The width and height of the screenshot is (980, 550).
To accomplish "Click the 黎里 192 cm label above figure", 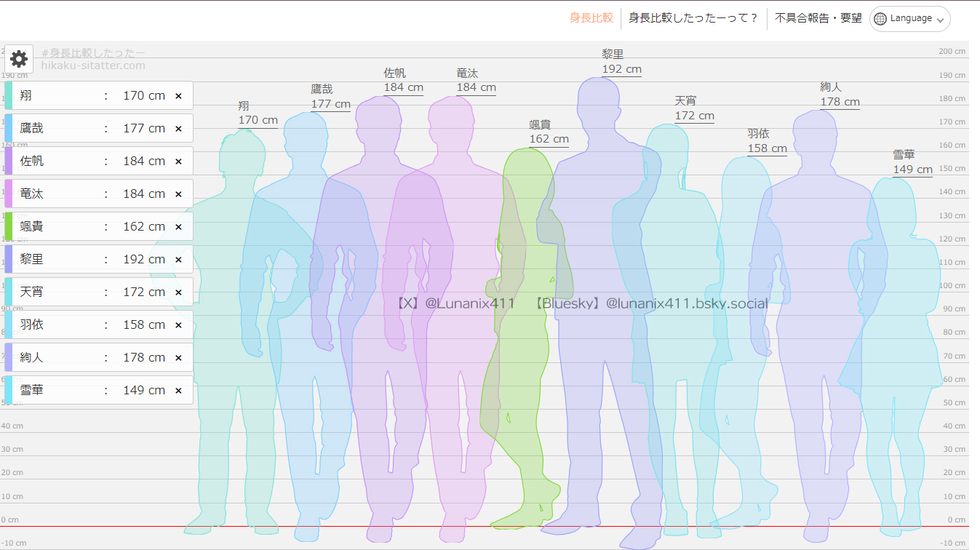I will [x=621, y=63].
